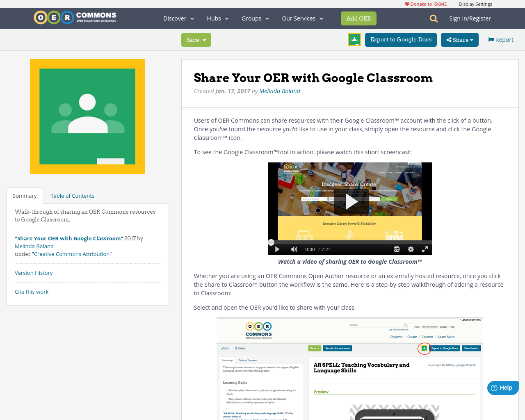
Task: Click the Hubs navigation menu
Action: coord(217,18)
